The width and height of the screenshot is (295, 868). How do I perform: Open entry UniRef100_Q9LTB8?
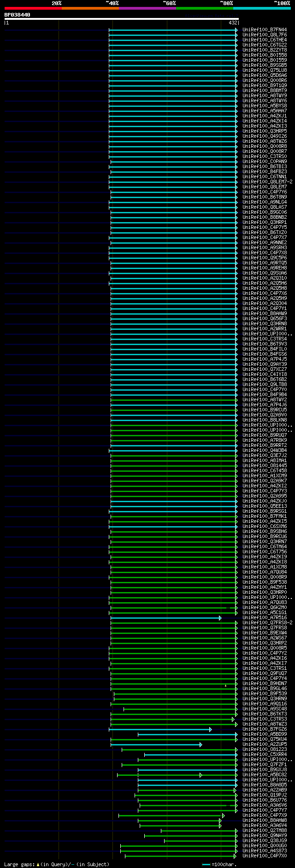[x=265, y=385]
